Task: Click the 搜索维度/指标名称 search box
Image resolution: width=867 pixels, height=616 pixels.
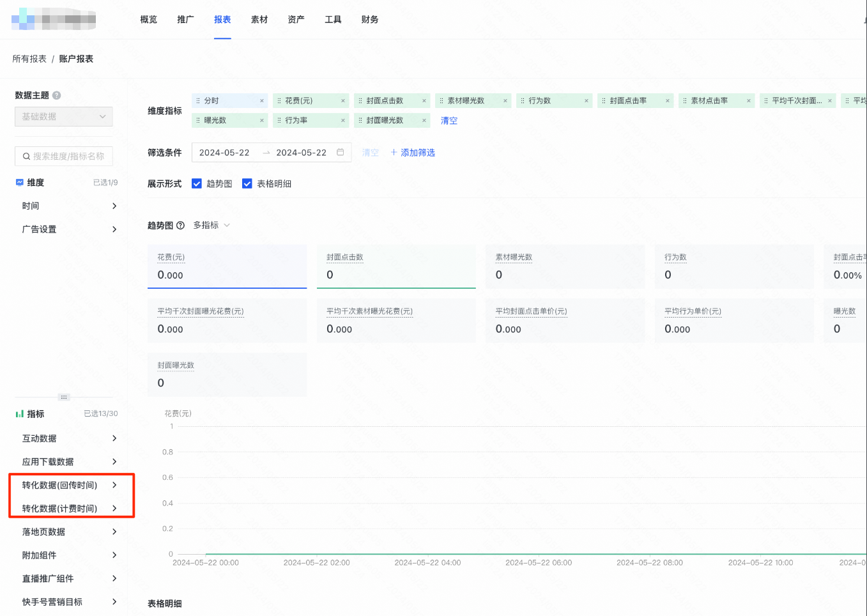Action: click(x=64, y=156)
